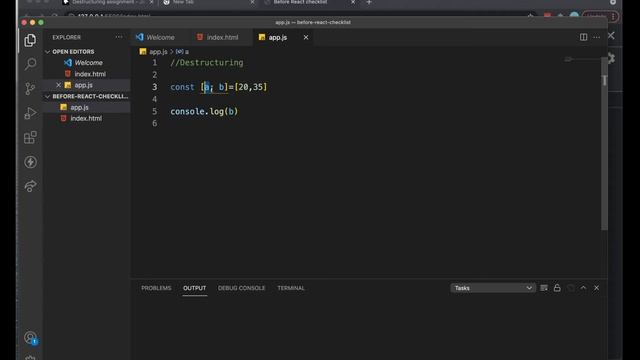Image resolution: width=640 pixels, height=360 pixels.
Task: Close the app.js editor tab
Action: 306,37
